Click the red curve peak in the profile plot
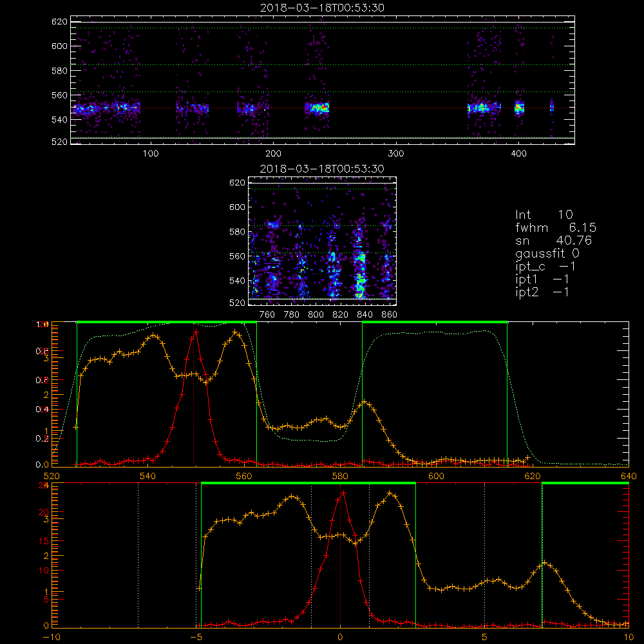This screenshot has height=644, width=644. tap(196, 332)
